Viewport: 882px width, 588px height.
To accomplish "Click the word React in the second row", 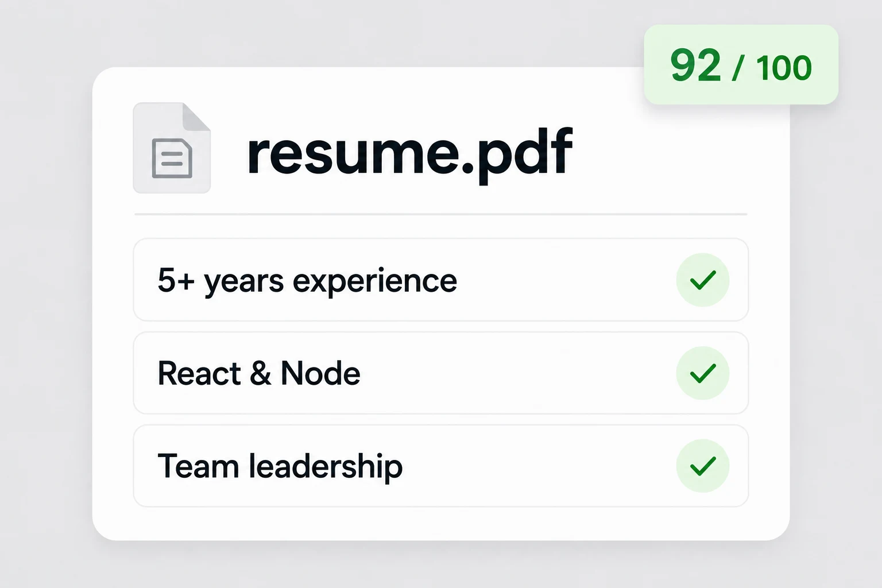I will 199,374.
